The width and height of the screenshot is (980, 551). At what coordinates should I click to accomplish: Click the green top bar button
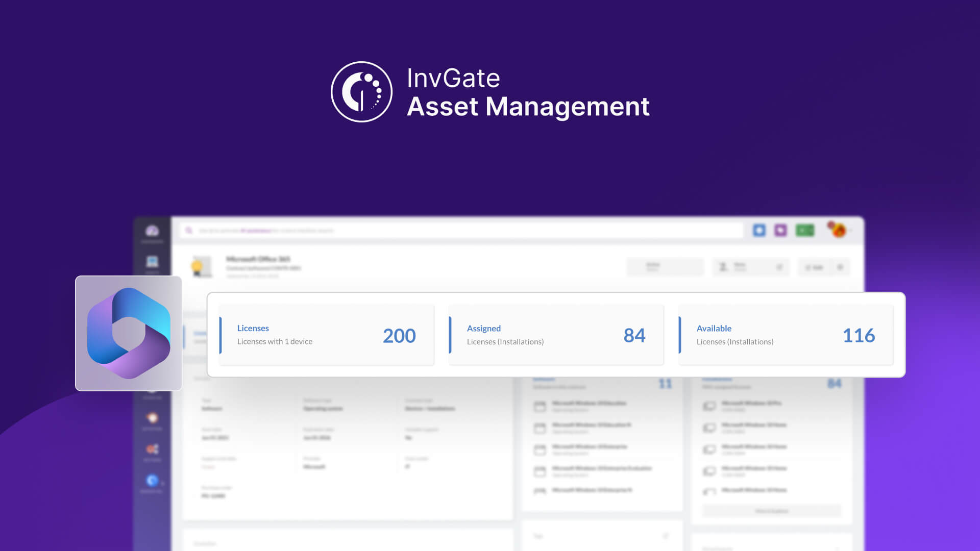805,231
